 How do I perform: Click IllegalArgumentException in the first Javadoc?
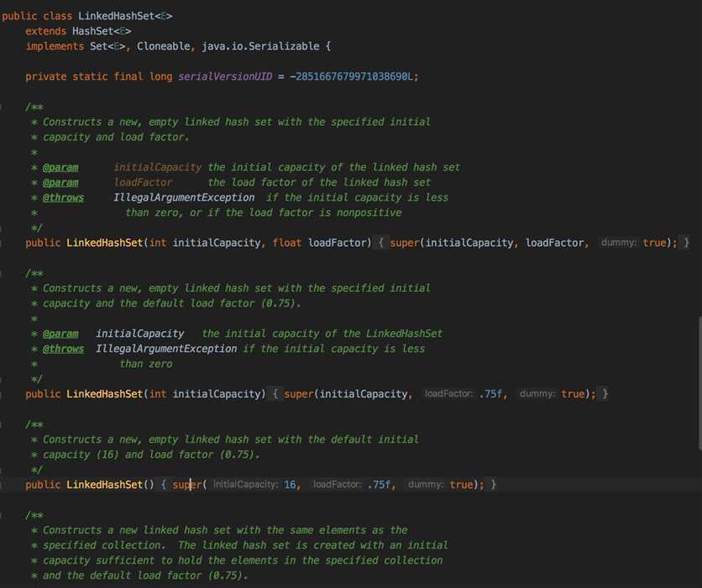(x=184, y=197)
